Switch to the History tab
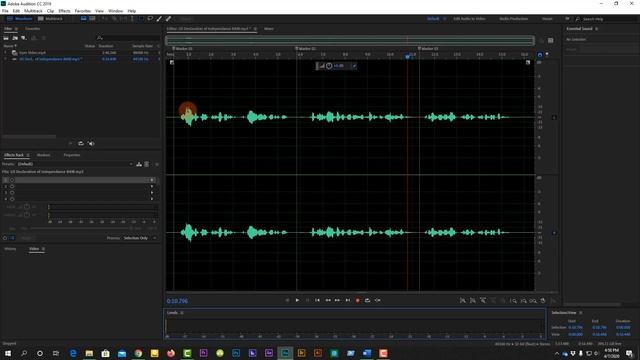The height and width of the screenshot is (360, 640). (10, 249)
